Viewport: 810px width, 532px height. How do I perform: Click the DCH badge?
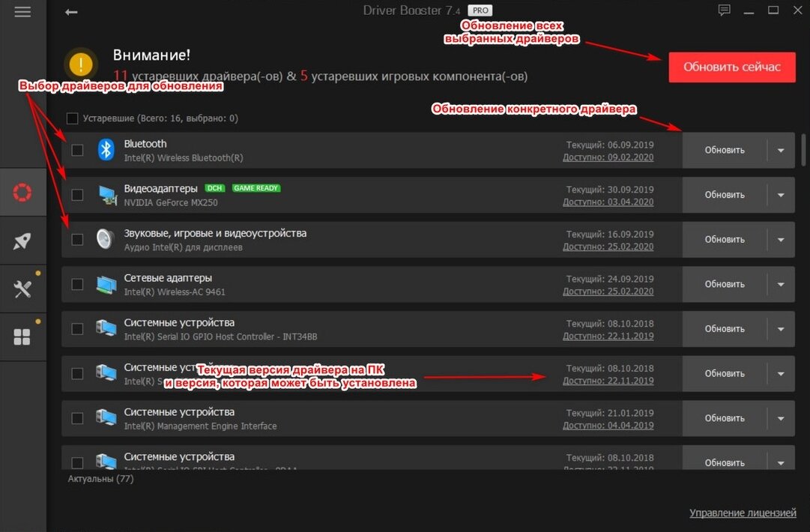click(215, 188)
